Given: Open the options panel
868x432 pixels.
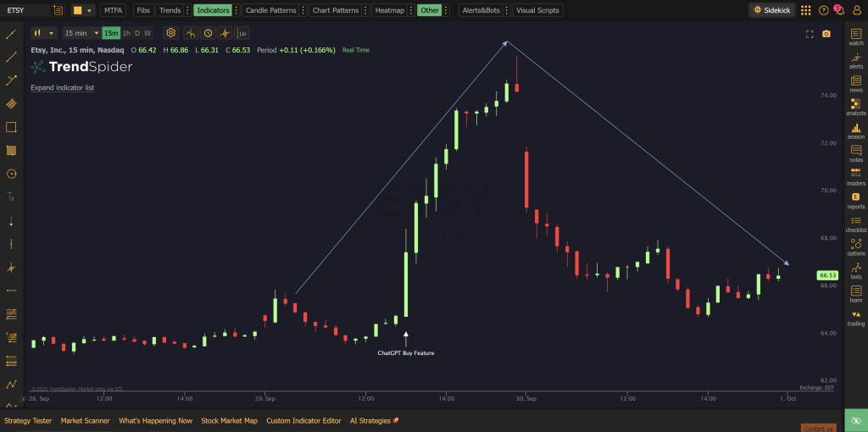Looking at the screenshot, I should coord(856,247).
